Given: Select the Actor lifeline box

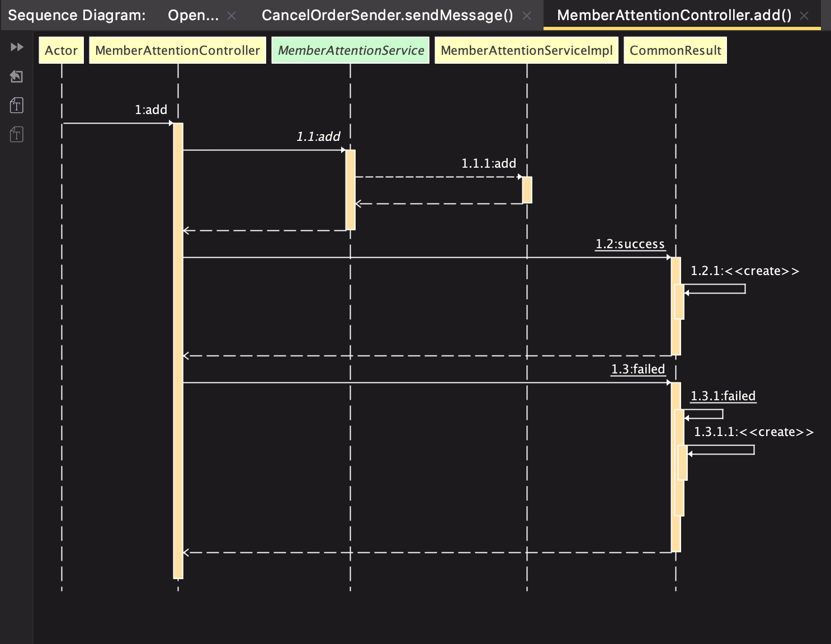Looking at the screenshot, I should coord(62,50).
